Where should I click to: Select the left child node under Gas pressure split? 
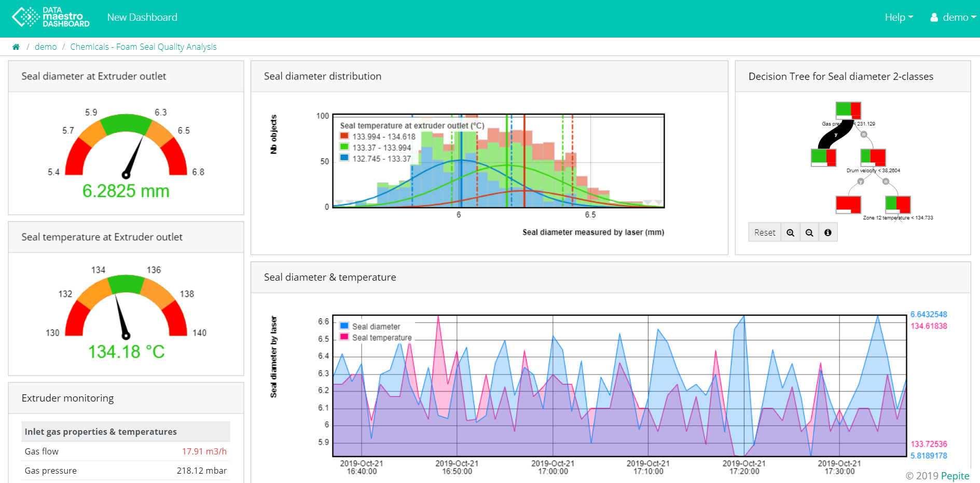point(823,157)
